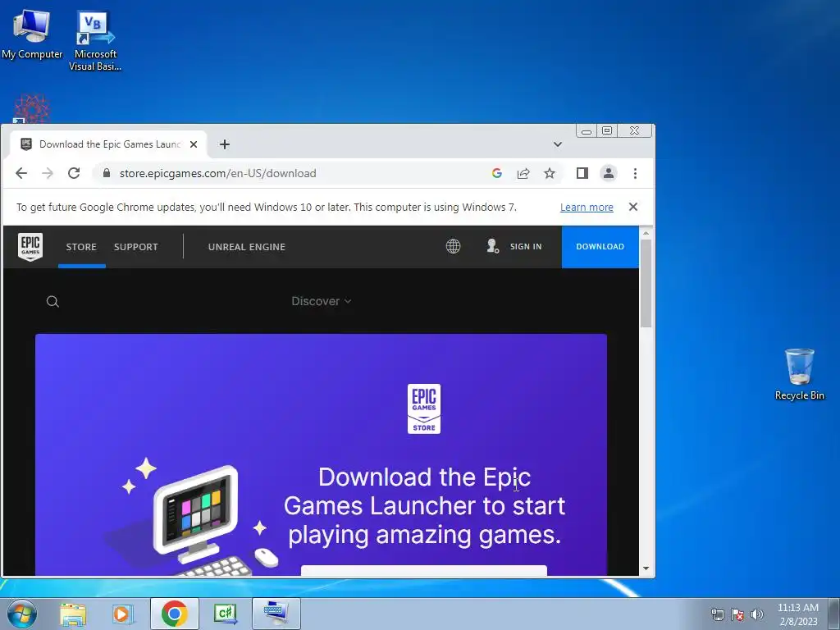Click the share page icon
Screen dimensions: 840x630
coord(523,173)
